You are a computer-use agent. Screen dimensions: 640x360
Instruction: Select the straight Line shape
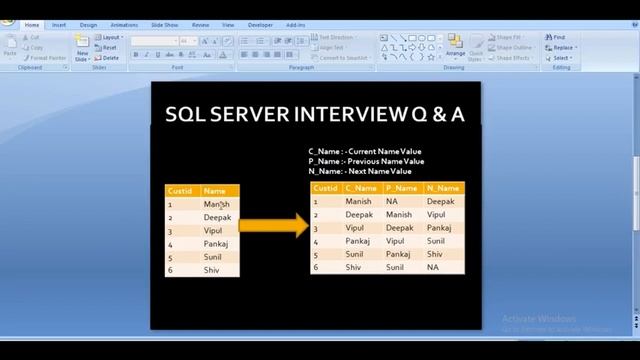tap(393, 38)
